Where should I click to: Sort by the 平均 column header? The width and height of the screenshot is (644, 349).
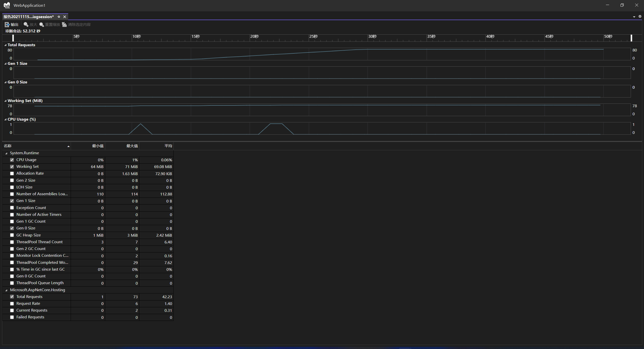[168, 146]
